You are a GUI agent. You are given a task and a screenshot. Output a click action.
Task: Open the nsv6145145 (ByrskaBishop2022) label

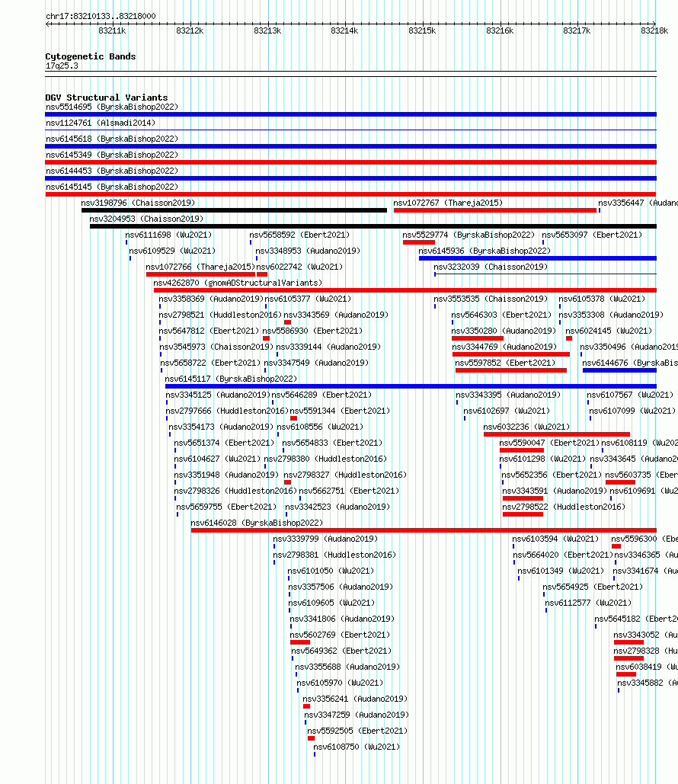point(112,187)
